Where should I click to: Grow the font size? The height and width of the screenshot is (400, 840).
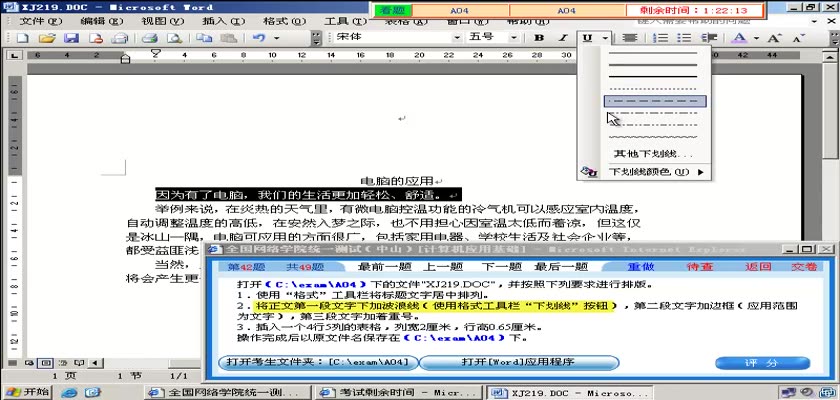[774, 38]
